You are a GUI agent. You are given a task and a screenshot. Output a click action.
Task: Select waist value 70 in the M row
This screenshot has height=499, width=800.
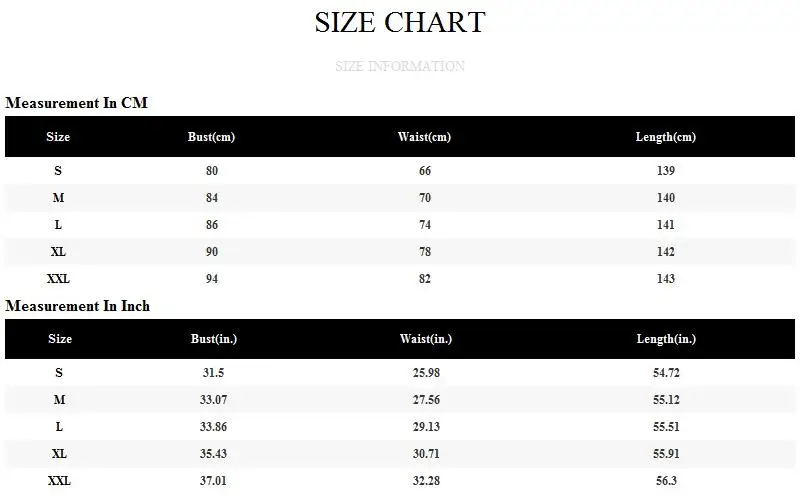[425, 197]
